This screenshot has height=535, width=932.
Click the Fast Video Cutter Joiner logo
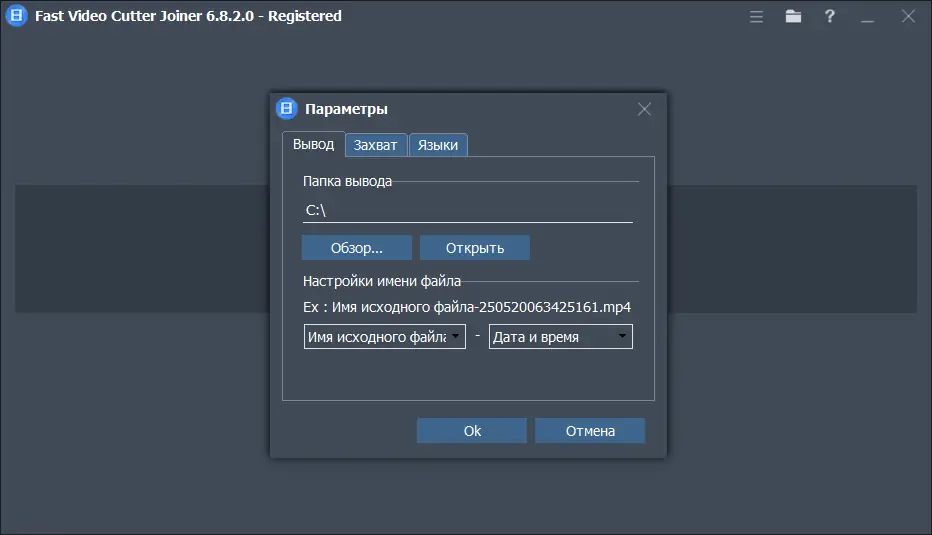[16, 16]
